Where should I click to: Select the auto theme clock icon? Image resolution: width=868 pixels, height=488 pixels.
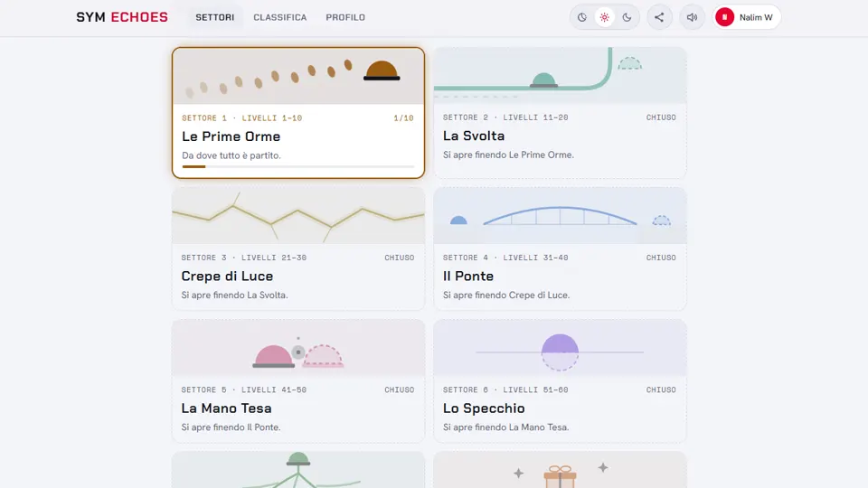coord(581,17)
